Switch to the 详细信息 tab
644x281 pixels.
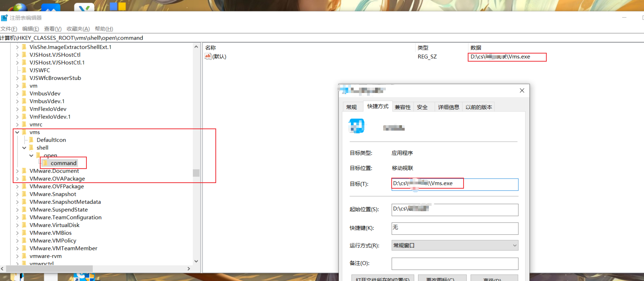[x=448, y=107]
